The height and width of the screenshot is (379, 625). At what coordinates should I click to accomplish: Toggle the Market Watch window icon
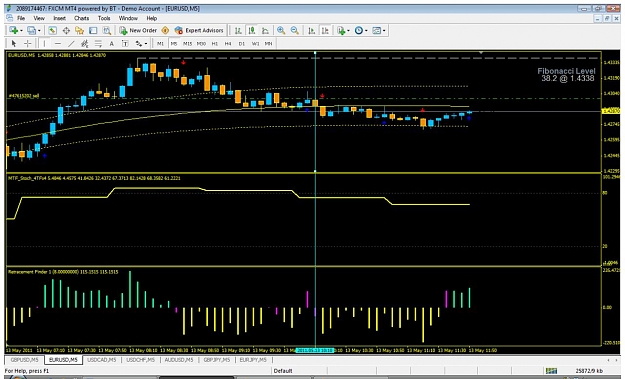52,30
